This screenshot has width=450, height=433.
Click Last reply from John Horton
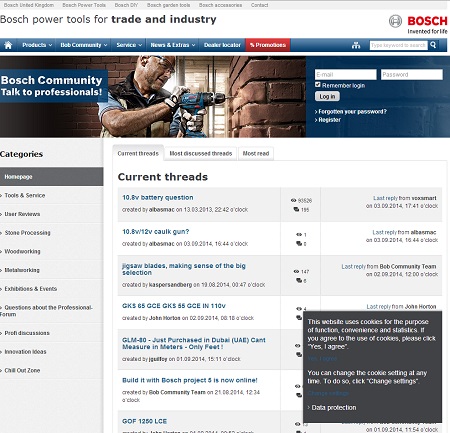401,306
